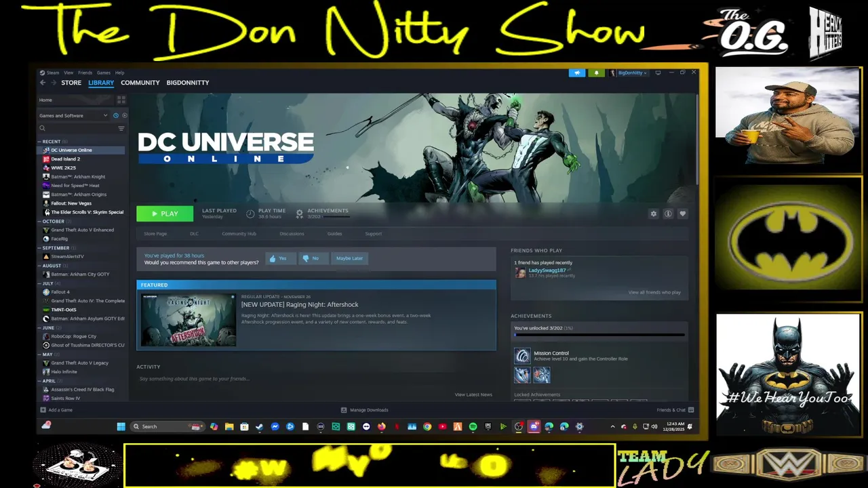Image resolution: width=868 pixels, height=488 pixels.
Task: Select RoboCop: Rogue City in library
Action: pyautogui.click(x=73, y=336)
